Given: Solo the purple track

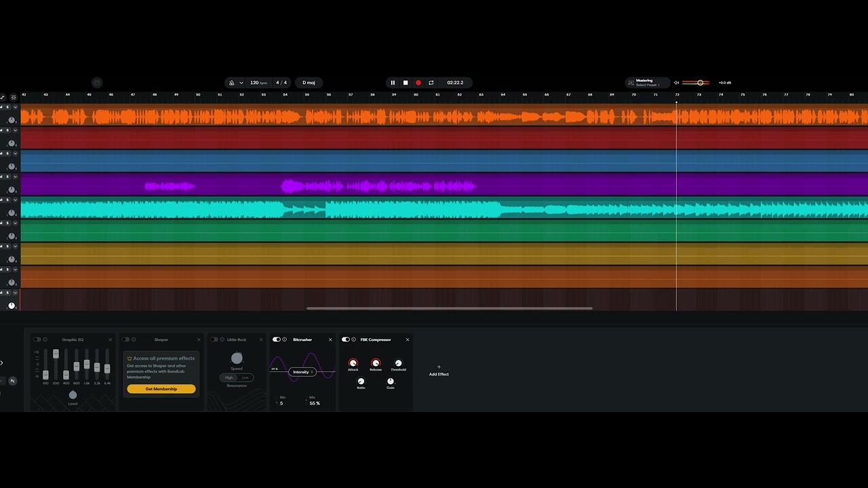Looking at the screenshot, I should [7, 176].
